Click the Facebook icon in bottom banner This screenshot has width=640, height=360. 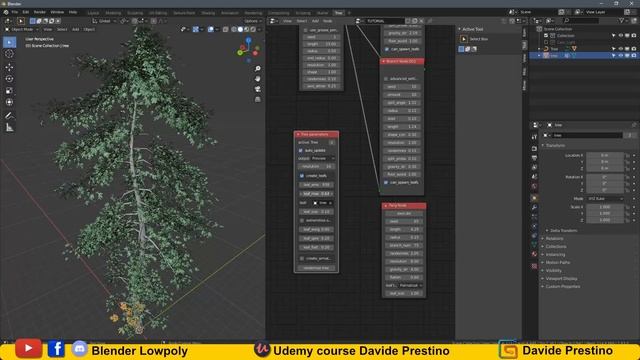[x=56, y=349]
